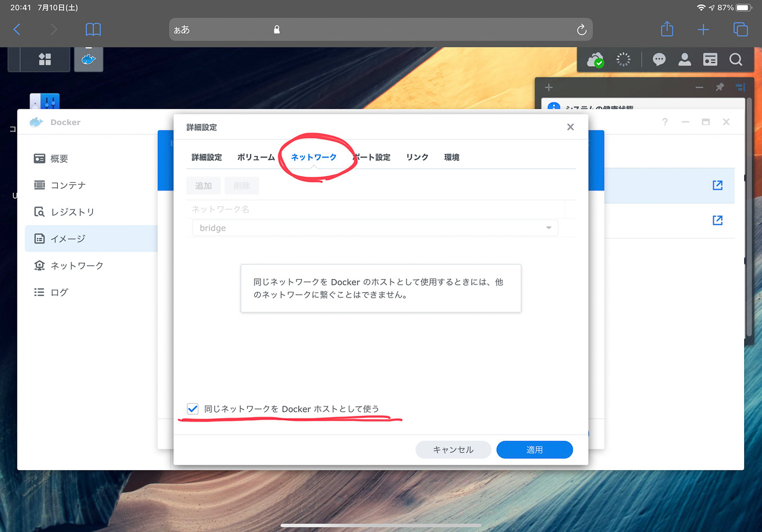Show Safari tab overview icon
The image size is (762, 532).
[741, 29]
